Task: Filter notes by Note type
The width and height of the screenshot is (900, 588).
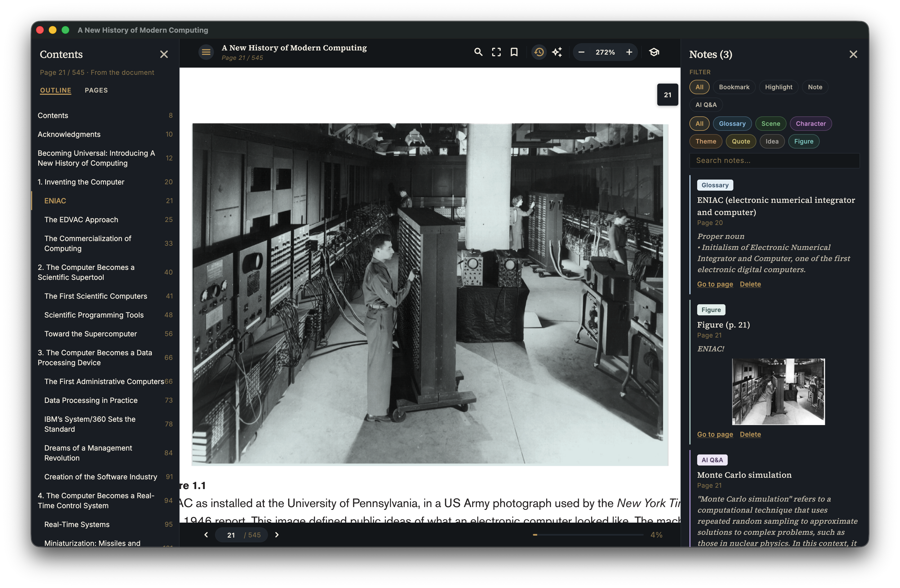Action: pyautogui.click(x=815, y=87)
